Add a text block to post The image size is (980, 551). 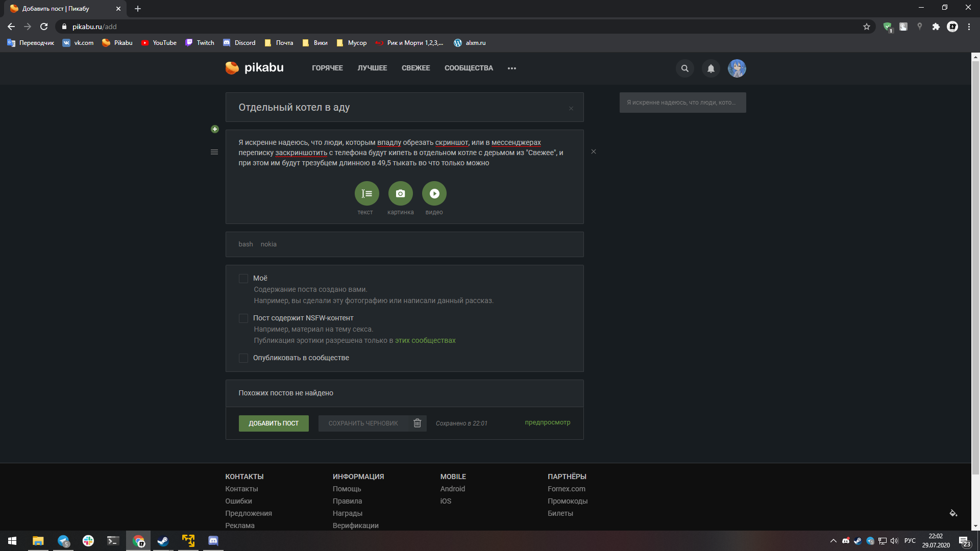[x=366, y=194]
